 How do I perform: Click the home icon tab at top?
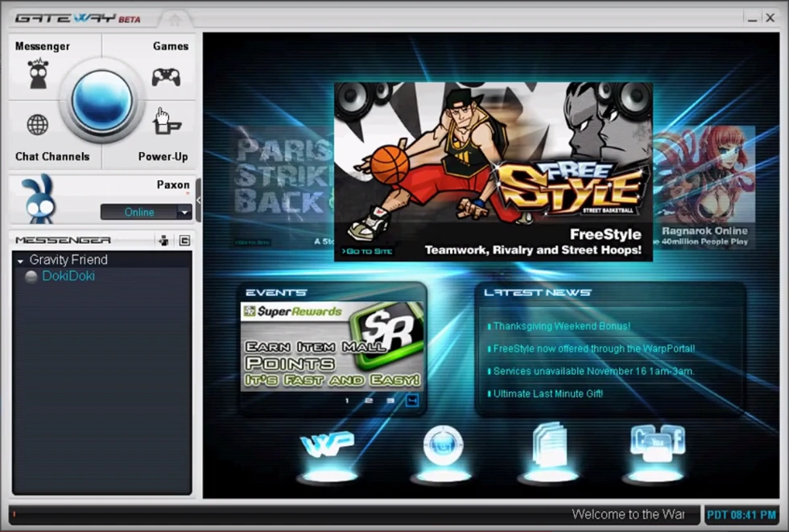(x=175, y=19)
